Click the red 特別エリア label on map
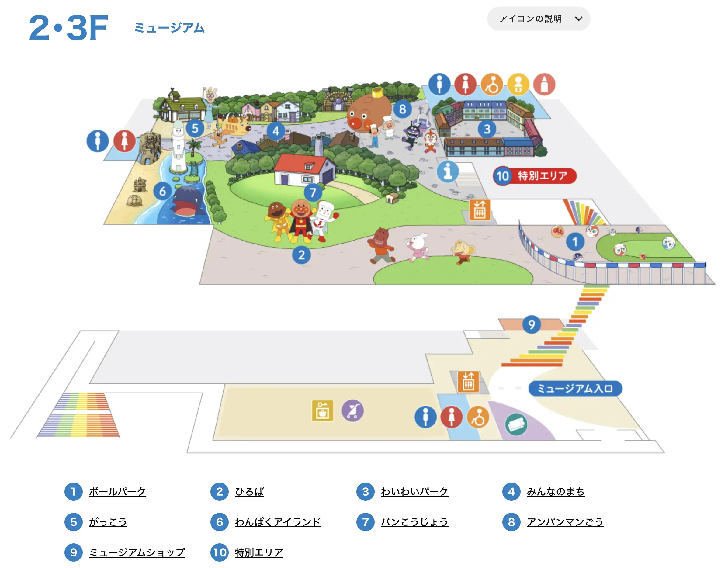This screenshot has width=728, height=568. [x=535, y=176]
